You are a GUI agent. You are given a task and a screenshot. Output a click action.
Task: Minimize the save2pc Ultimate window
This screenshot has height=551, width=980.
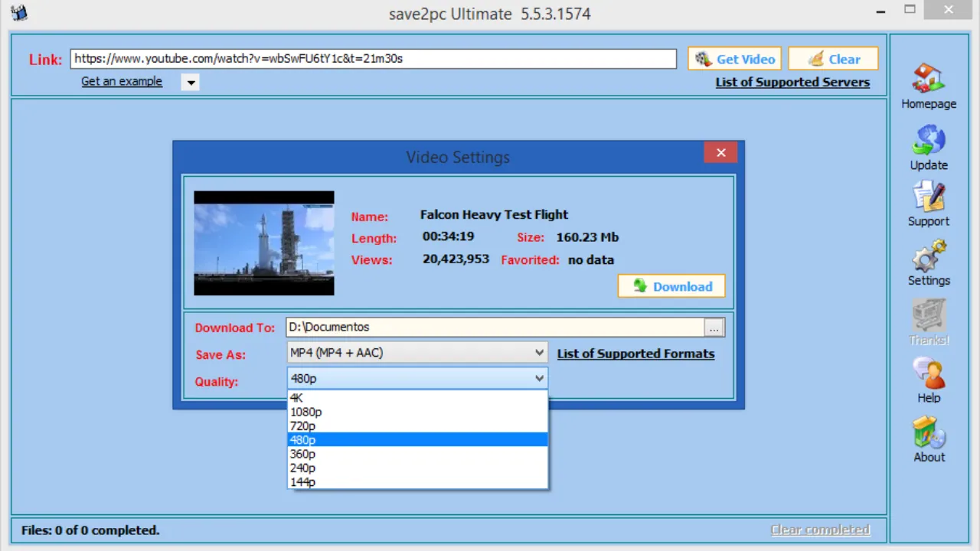point(881,11)
